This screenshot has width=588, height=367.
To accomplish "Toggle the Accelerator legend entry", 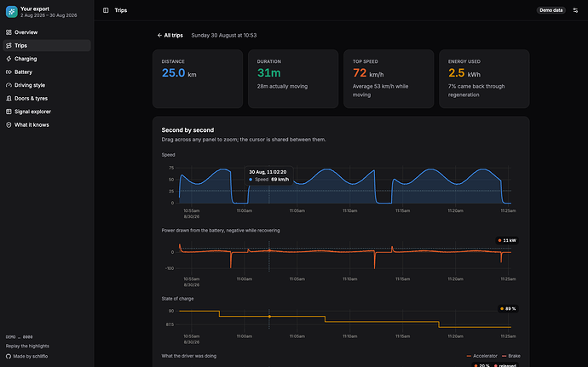I will click(481, 356).
